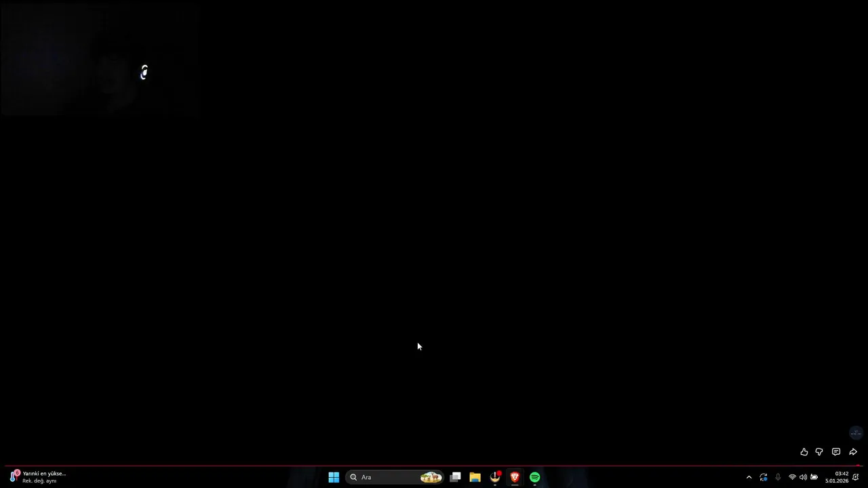The height and width of the screenshot is (488, 868).
Task: Open Wi-Fi network settings in tray
Action: [x=792, y=477]
